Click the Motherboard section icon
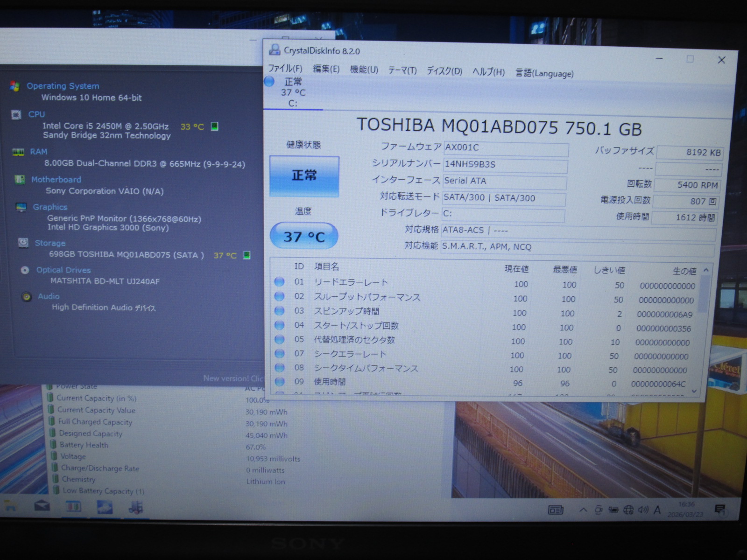 click(x=20, y=180)
